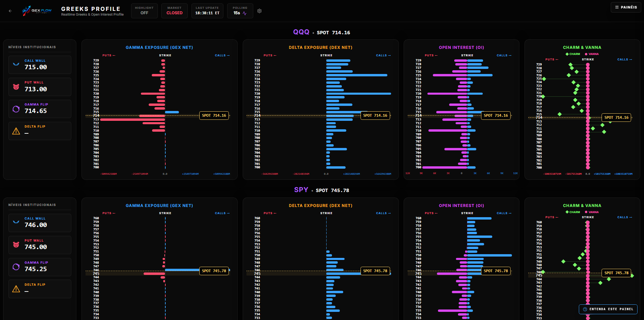Select the SPY Put Wall 745.00 value

(36, 247)
